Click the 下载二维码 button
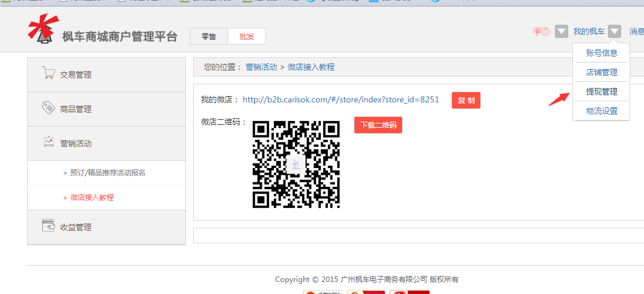The width and height of the screenshot is (644, 294). 378,125
